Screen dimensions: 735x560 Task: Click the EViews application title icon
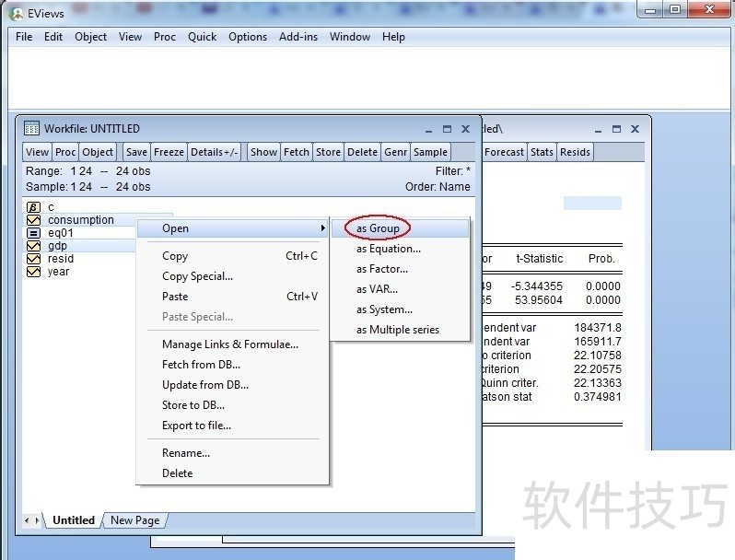point(16,13)
